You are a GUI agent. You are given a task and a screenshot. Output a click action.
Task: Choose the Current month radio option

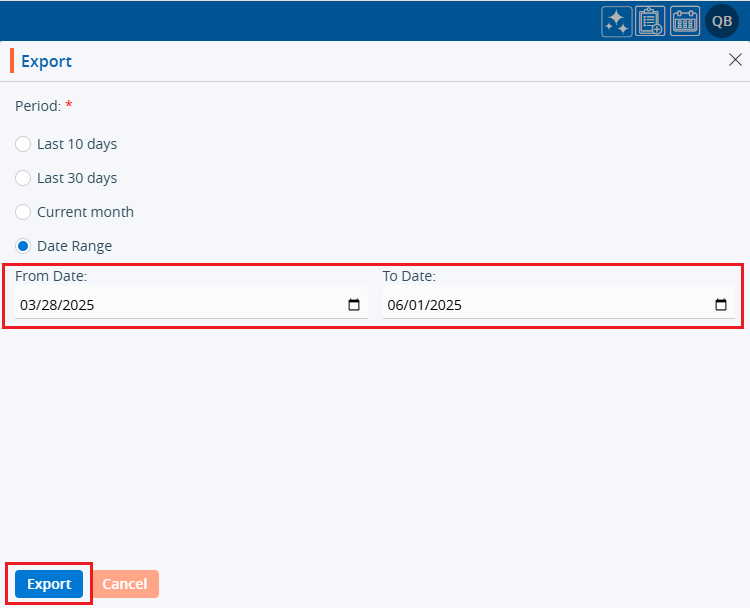[23, 212]
